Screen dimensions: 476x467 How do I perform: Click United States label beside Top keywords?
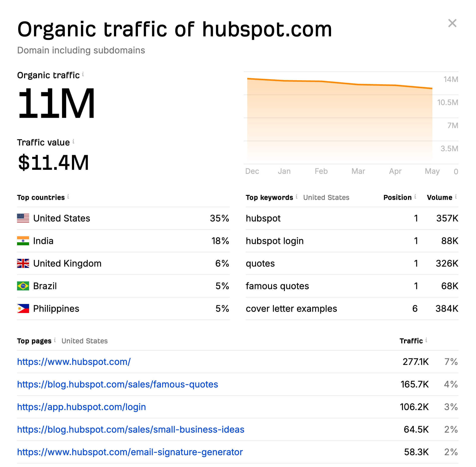[326, 197]
